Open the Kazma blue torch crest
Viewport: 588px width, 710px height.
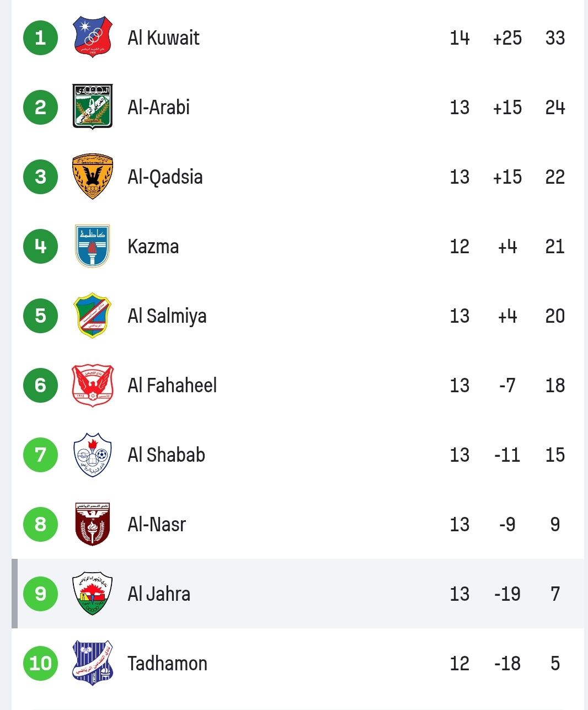pos(93,246)
